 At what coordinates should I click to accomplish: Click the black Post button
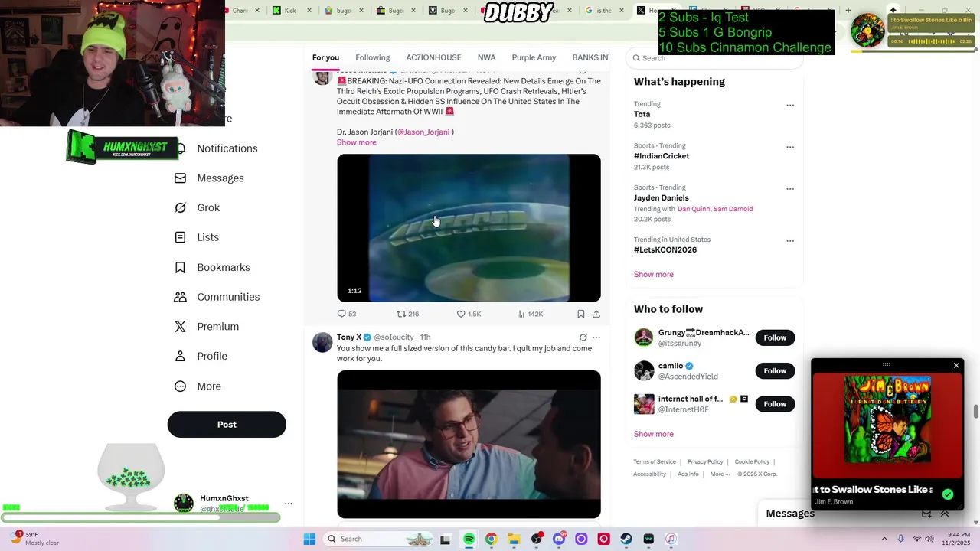(x=227, y=425)
